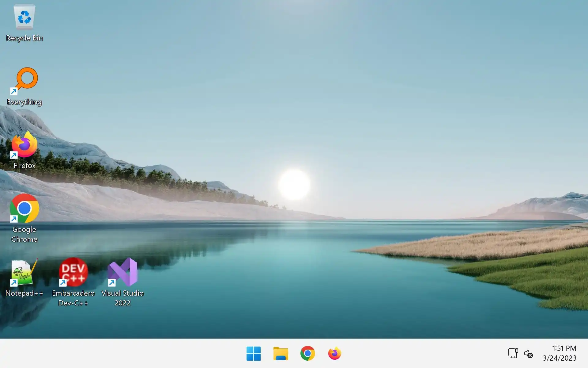Open File Explorer from the taskbar
588x368 pixels.
pyautogui.click(x=281, y=354)
